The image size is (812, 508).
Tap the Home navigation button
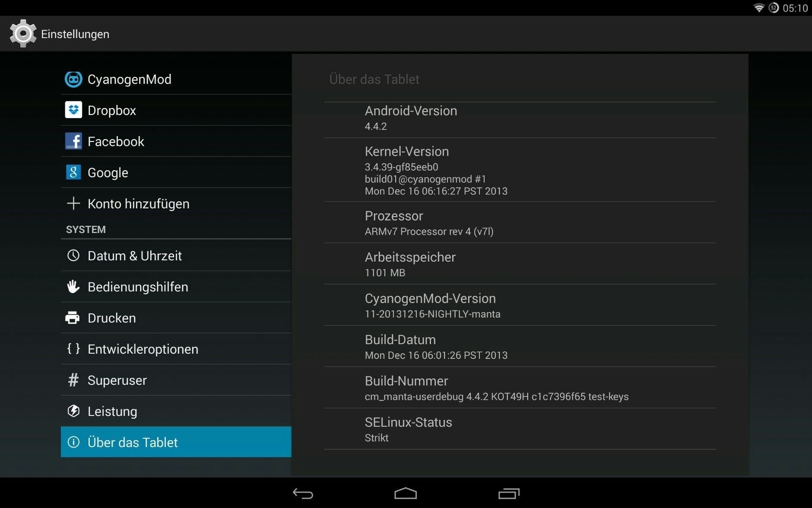[406, 493]
